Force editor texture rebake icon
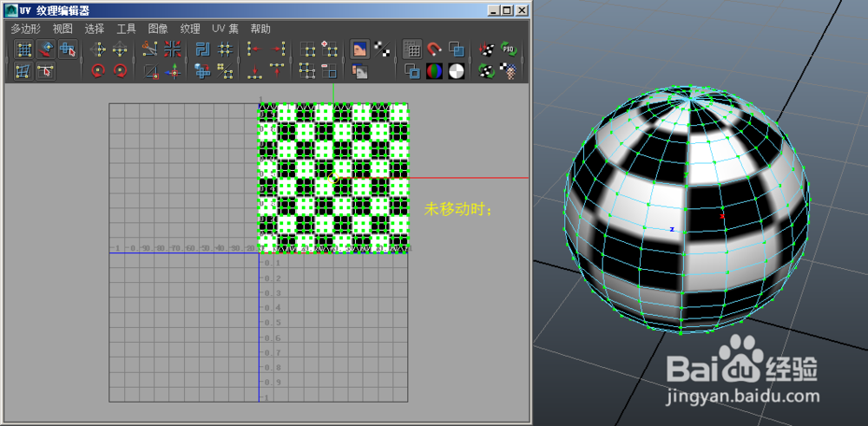Viewport: 868px width, 426px height. 487,70
